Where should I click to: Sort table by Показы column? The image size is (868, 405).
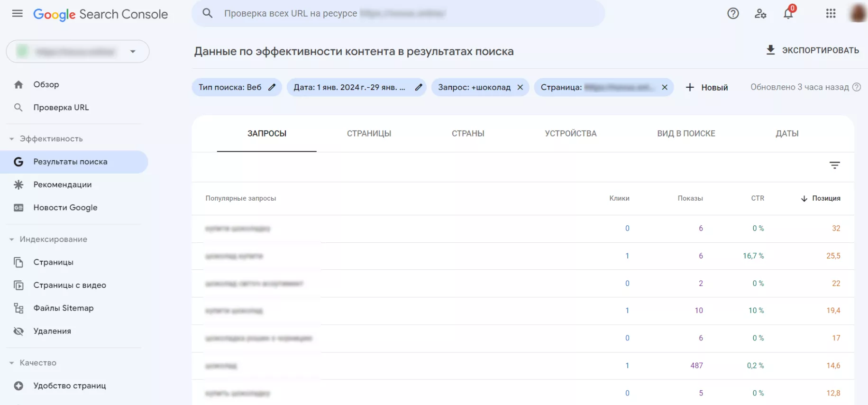(690, 198)
